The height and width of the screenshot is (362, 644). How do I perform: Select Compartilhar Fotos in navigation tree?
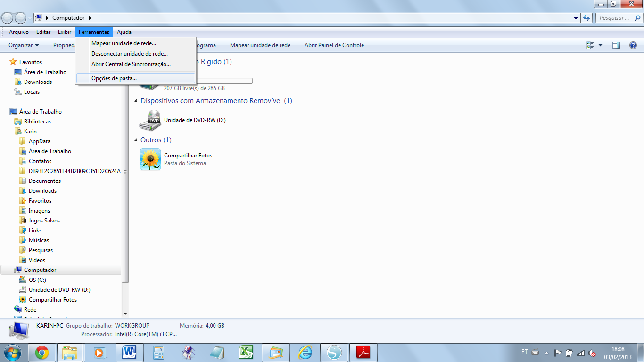tap(53, 300)
